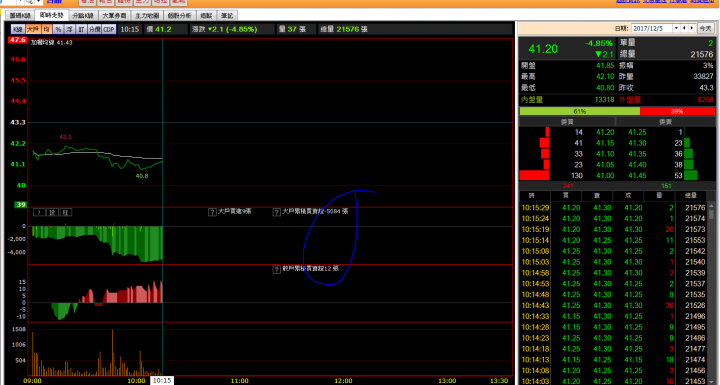Open the tab left of 即時走勢

pos(20,16)
